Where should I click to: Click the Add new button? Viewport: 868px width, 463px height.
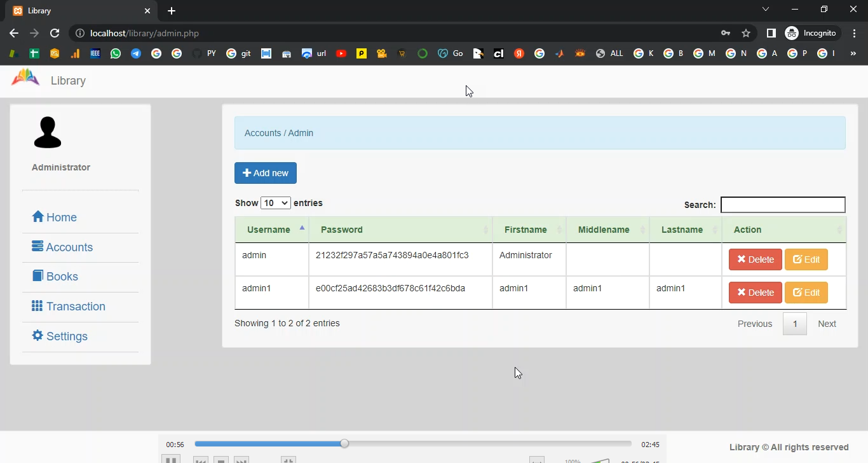[266, 173]
